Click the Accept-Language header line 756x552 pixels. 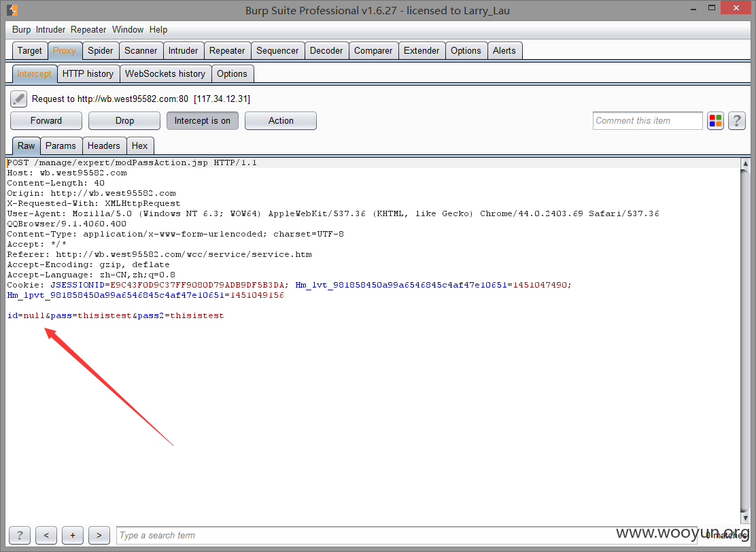pos(91,275)
